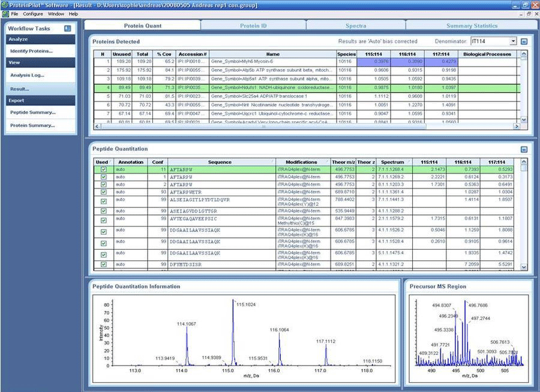Open the Analysis Log... link
The width and height of the screenshot is (540, 392).
27,75
